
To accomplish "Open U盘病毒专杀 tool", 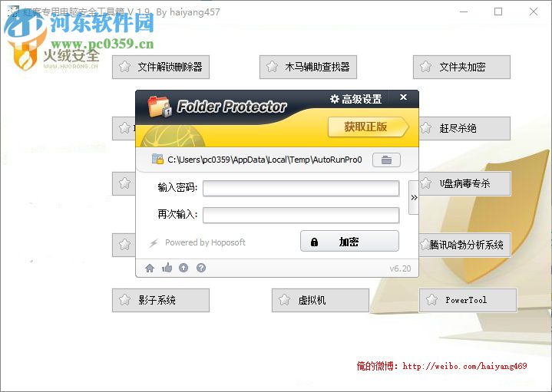I will (464, 183).
